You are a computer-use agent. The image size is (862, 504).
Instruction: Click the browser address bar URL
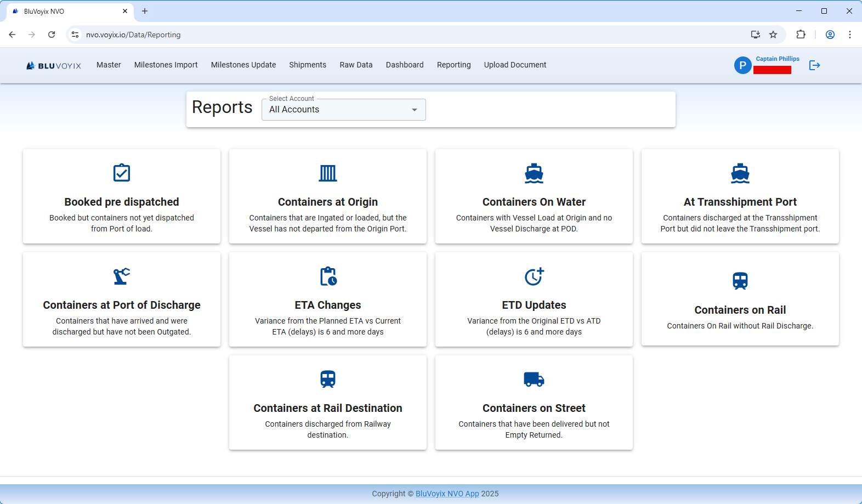coord(133,35)
